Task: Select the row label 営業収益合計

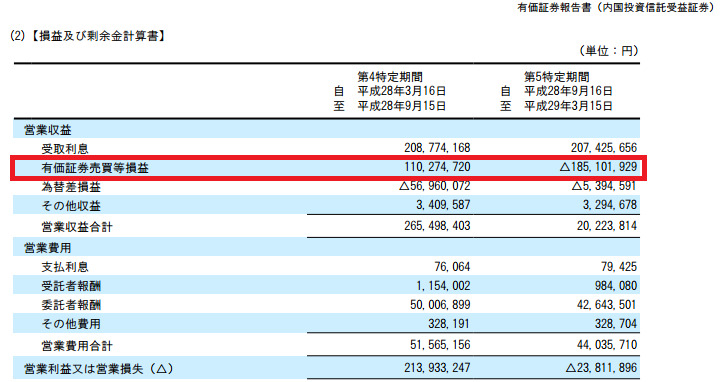Action: click(x=77, y=227)
